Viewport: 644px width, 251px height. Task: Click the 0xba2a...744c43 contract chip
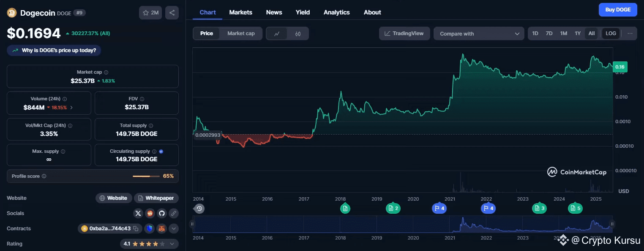coord(109,229)
